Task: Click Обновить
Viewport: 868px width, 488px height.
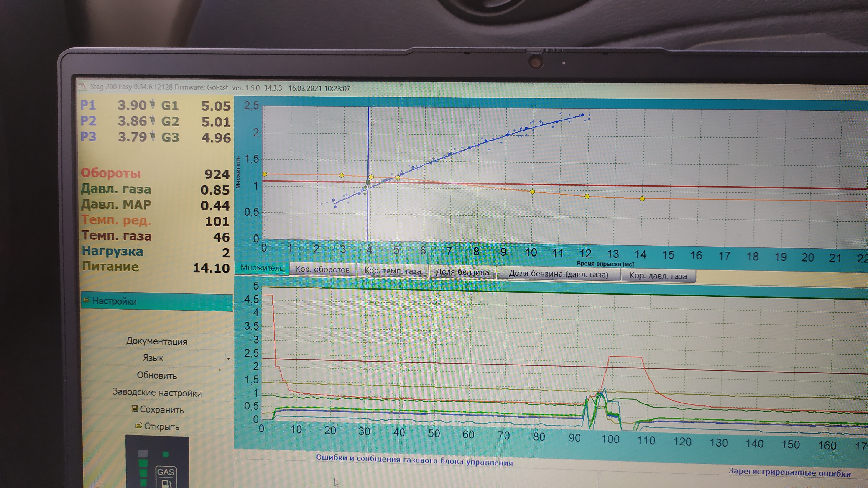Action: [x=157, y=375]
